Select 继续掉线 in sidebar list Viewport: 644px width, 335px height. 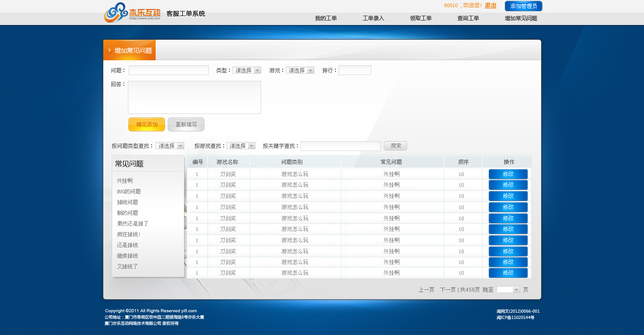pos(127,256)
